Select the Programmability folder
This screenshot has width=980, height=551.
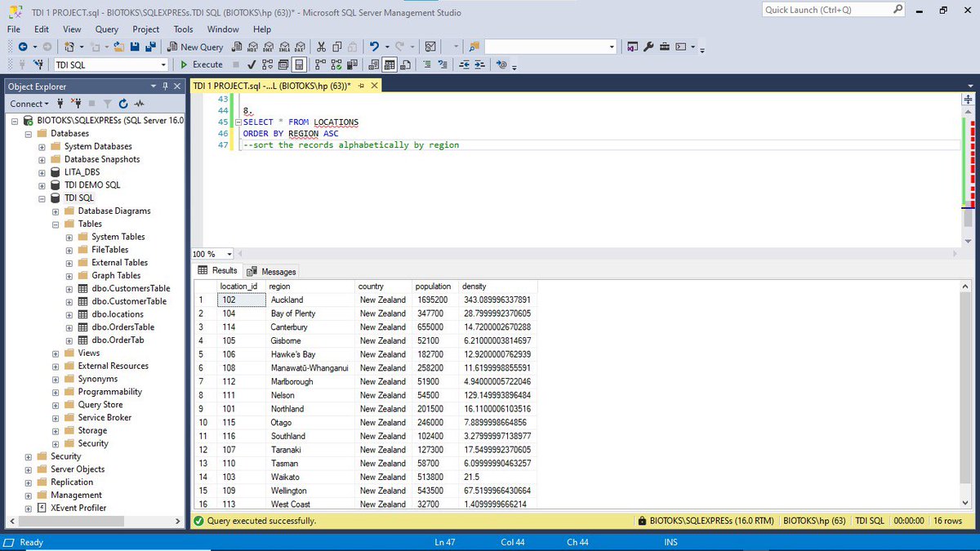(x=109, y=392)
